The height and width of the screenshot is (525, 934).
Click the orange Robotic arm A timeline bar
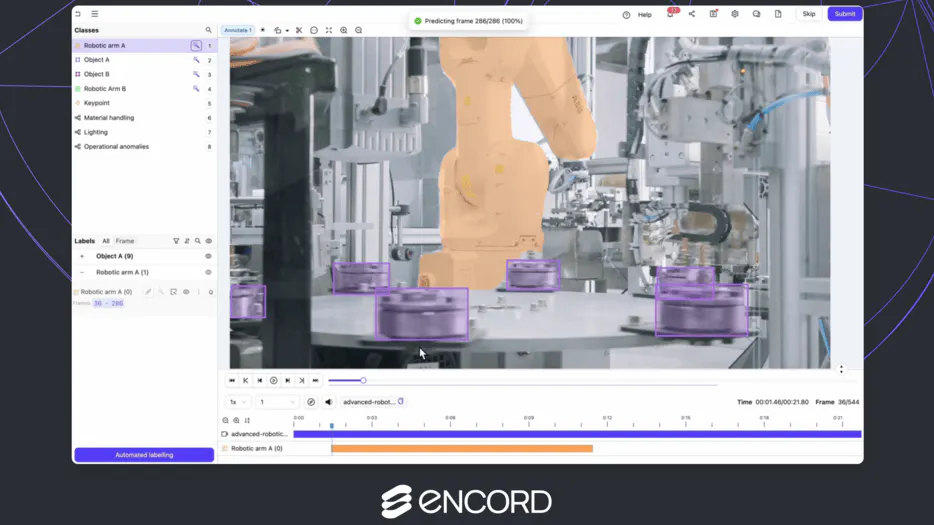point(462,448)
